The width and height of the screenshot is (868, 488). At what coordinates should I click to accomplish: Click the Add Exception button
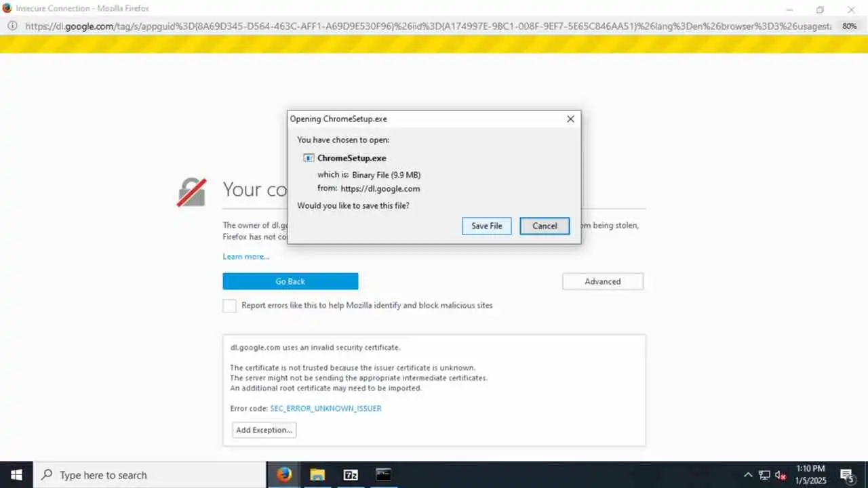tap(264, 430)
